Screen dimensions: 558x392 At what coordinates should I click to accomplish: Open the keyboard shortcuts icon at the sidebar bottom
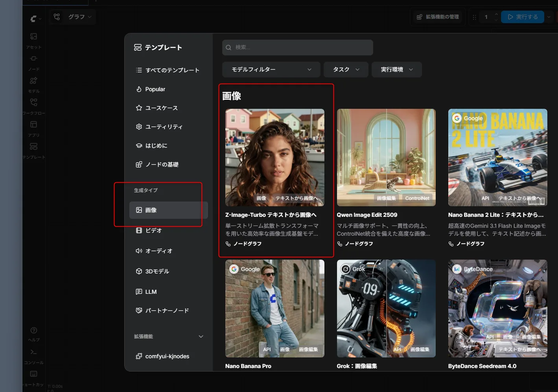pos(34,374)
